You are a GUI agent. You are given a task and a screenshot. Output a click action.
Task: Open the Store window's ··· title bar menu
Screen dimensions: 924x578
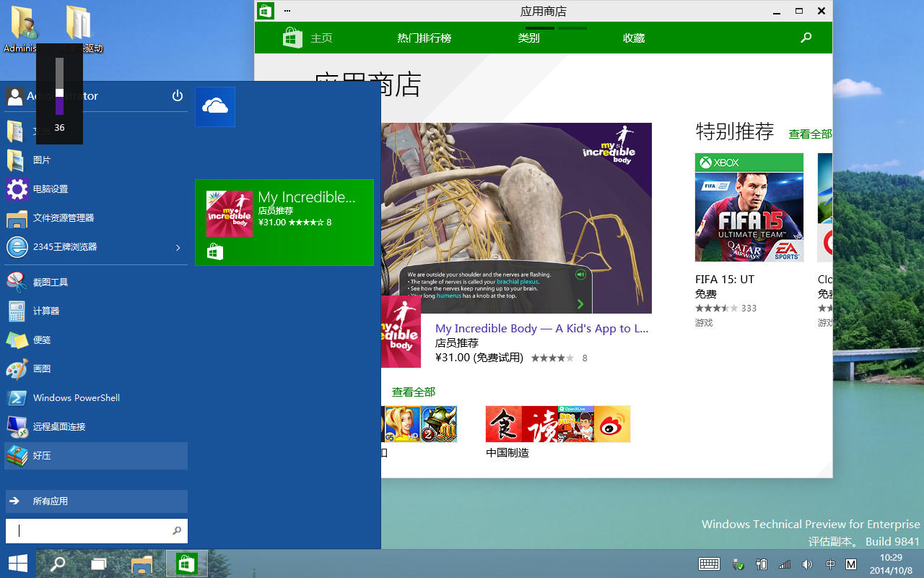tap(287, 11)
